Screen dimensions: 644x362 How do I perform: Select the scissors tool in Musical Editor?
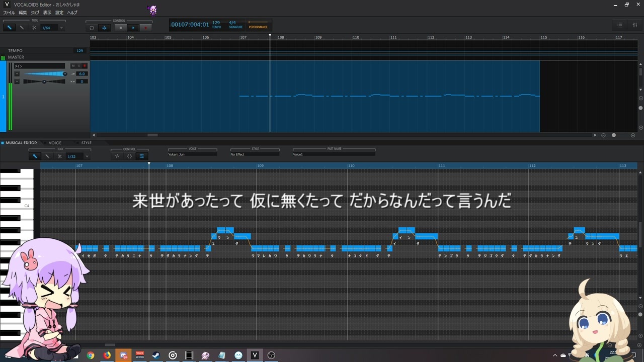59,156
